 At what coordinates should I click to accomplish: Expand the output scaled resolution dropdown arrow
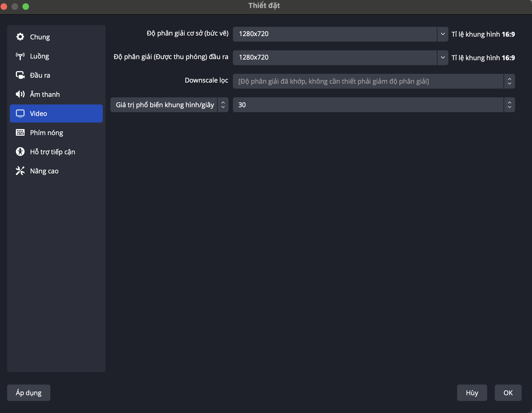click(x=443, y=58)
